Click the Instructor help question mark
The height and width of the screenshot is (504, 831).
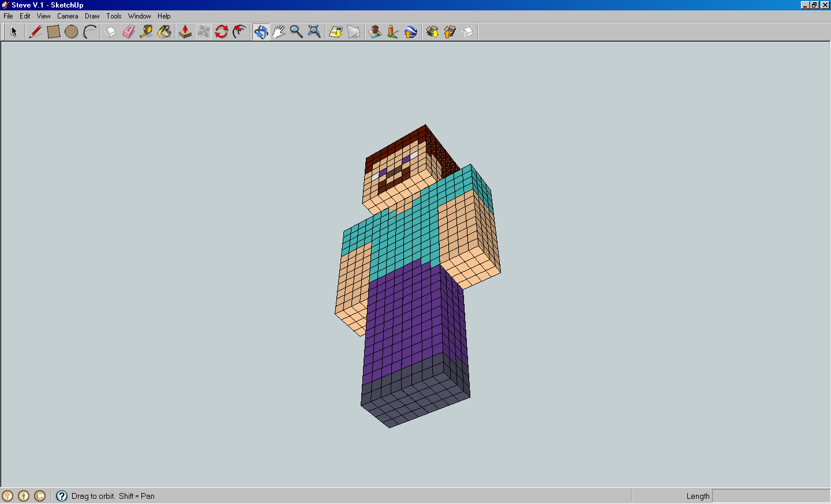(61, 496)
